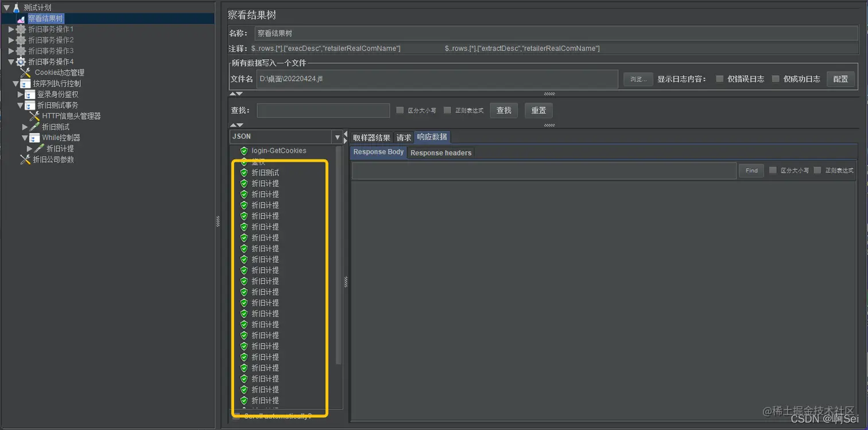Viewport: 868px width, 430px height.
Task: Expand the 折旧事务操作3 thread group
Action: 11,51
